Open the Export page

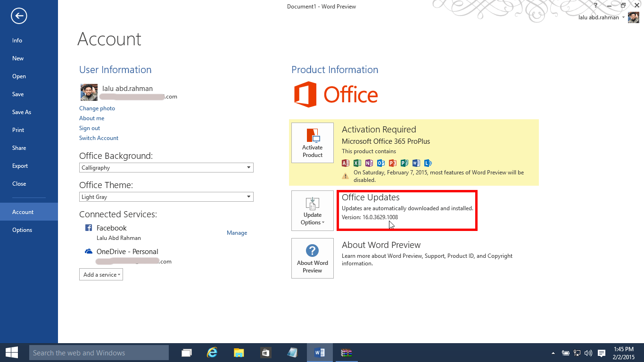tap(29, 166)
